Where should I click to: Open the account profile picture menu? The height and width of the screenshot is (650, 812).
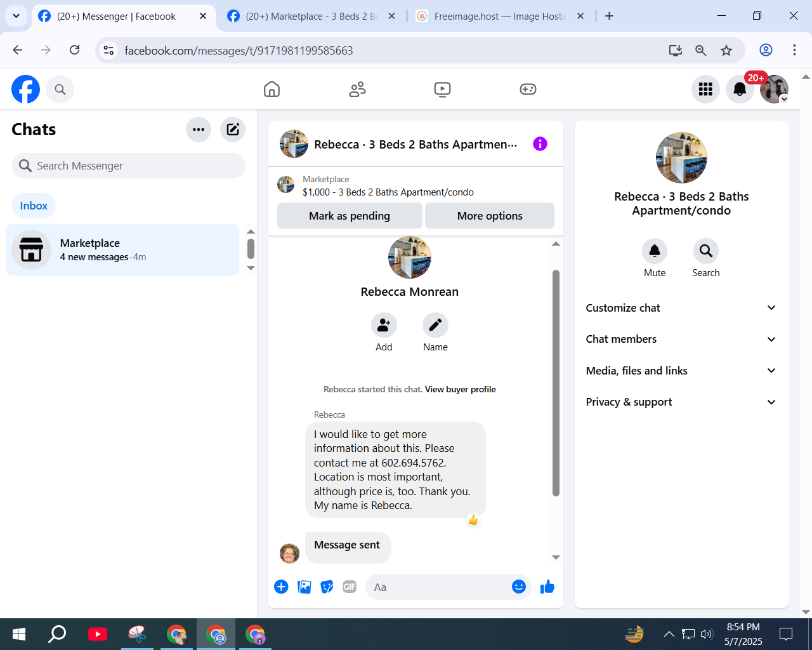(x=774, y=90)
